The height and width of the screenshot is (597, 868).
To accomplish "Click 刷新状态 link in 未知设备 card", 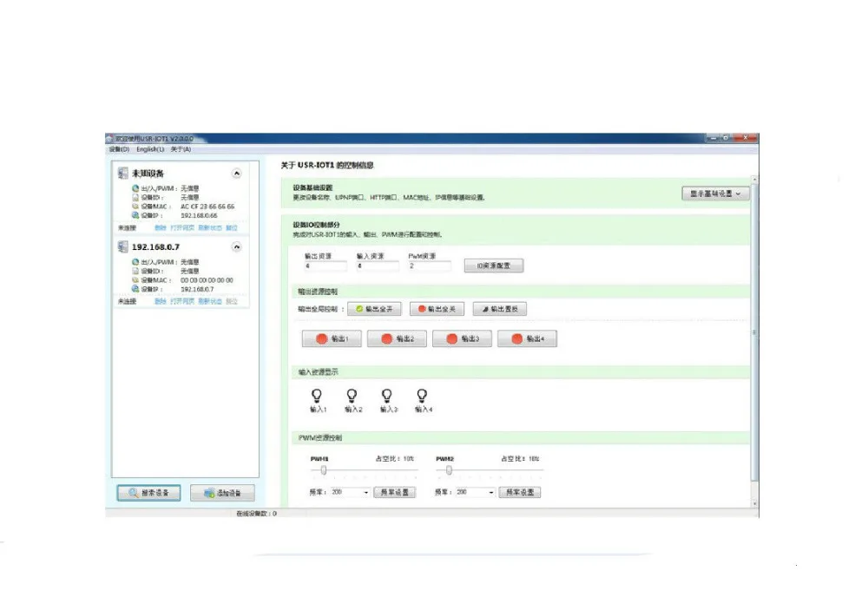I will coord(210,228).
